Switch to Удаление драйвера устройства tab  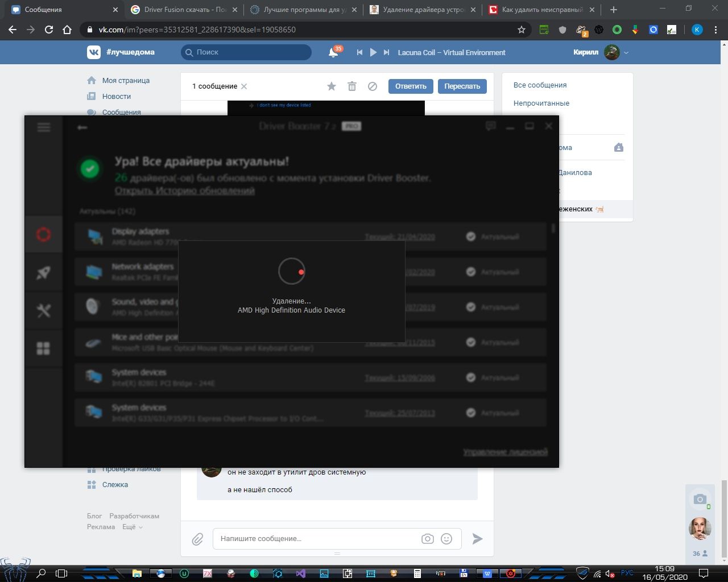423,10
